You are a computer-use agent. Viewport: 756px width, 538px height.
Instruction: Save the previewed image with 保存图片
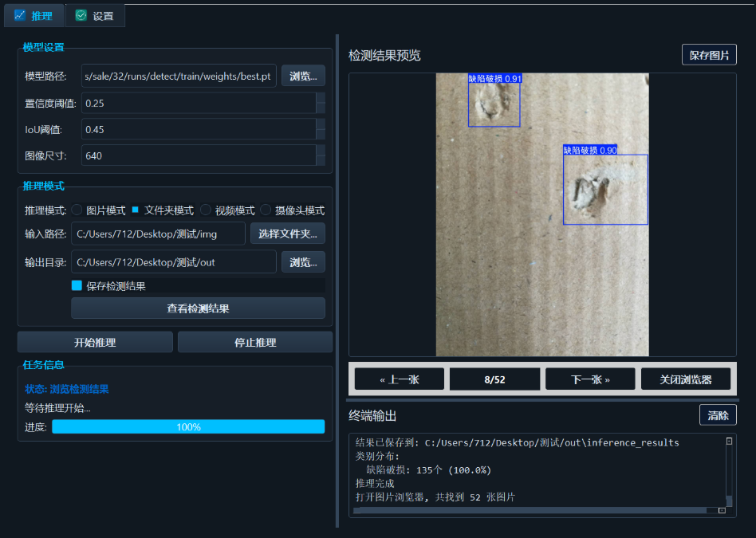[708, 54]
